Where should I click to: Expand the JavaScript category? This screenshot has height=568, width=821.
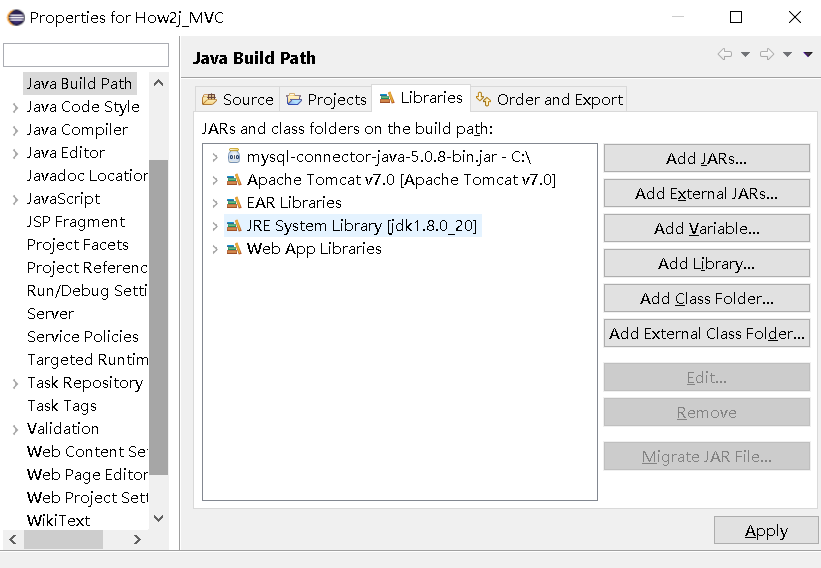click(x=15, y=199)
